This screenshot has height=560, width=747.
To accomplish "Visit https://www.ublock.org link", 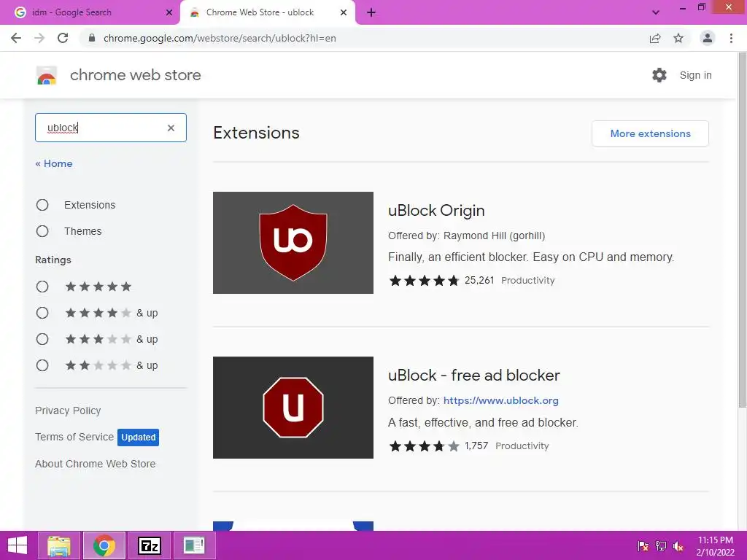I will coord(500,400).
